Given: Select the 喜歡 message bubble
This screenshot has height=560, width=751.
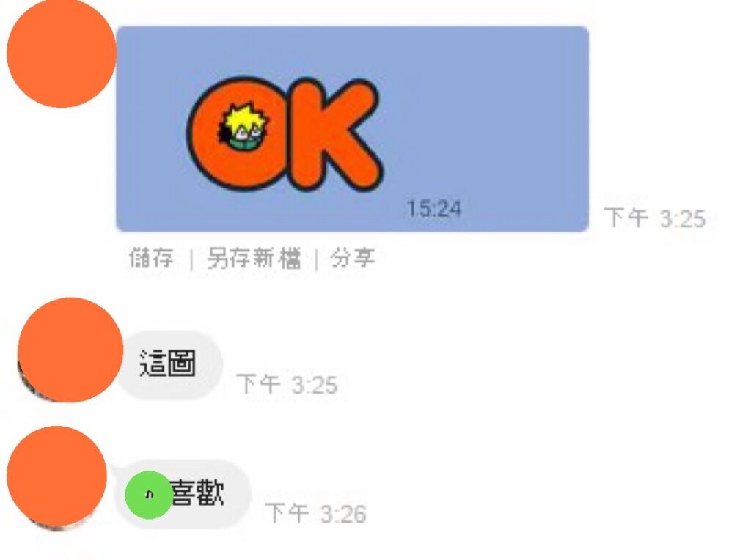Looking at the screenshot, I should point(183,494).
